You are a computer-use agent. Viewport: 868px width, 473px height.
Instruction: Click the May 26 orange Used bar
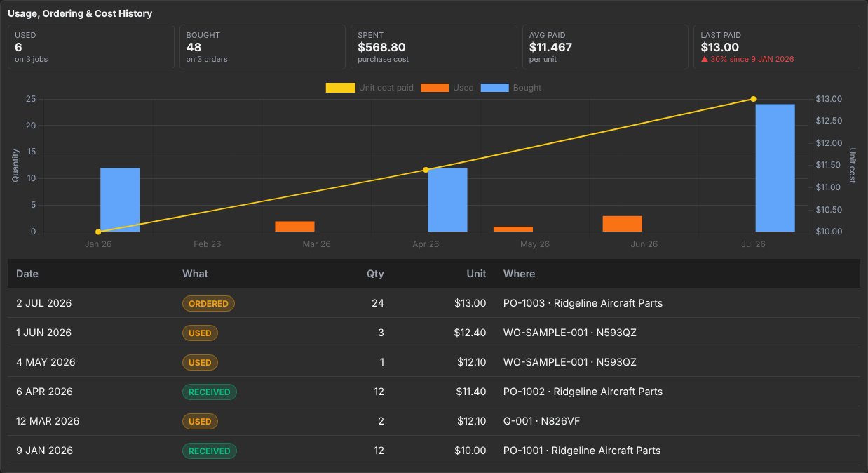(x=513, y=229)
